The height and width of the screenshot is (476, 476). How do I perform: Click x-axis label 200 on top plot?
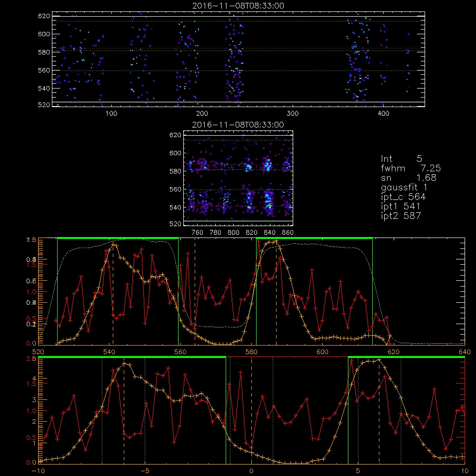[x=202, y=114]
